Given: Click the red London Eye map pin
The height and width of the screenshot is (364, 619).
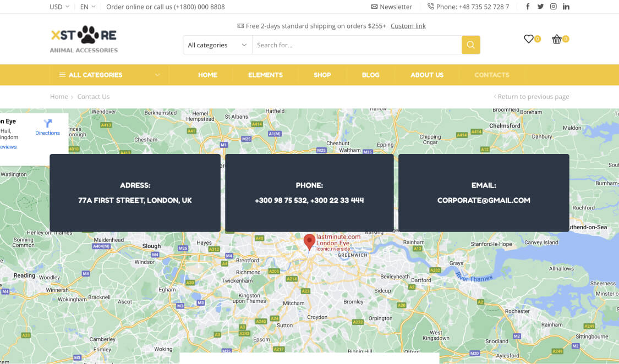Looking at the screenshot, I should (310, 241).
